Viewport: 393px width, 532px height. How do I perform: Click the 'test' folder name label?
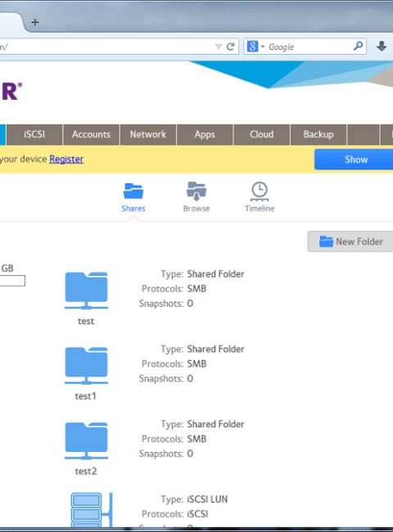point(86,321)
